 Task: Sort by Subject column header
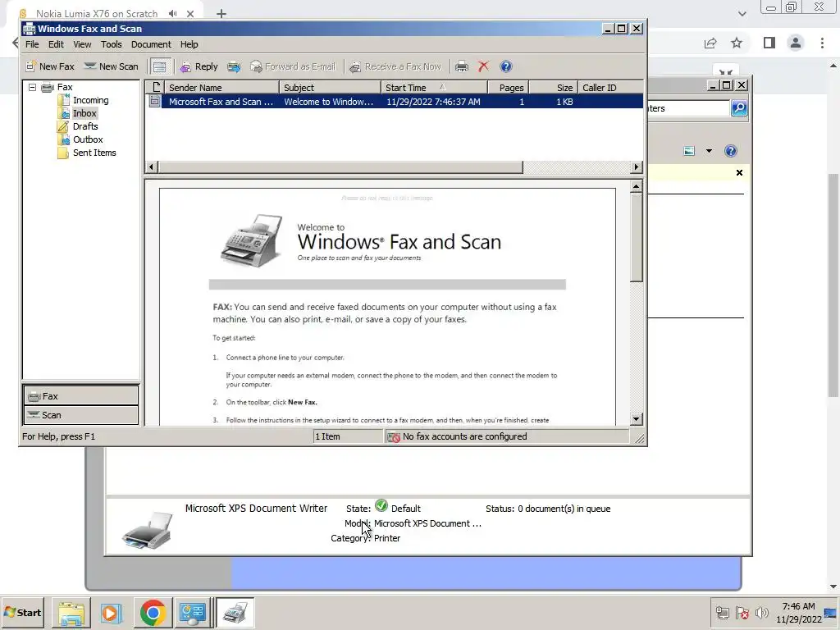coord(330,87)
